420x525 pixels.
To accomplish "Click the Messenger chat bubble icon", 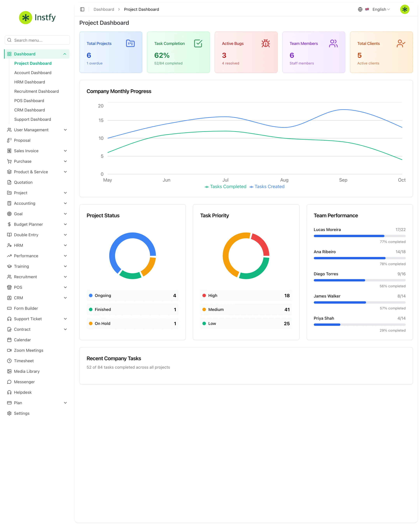I will click(x=9, y=381).
